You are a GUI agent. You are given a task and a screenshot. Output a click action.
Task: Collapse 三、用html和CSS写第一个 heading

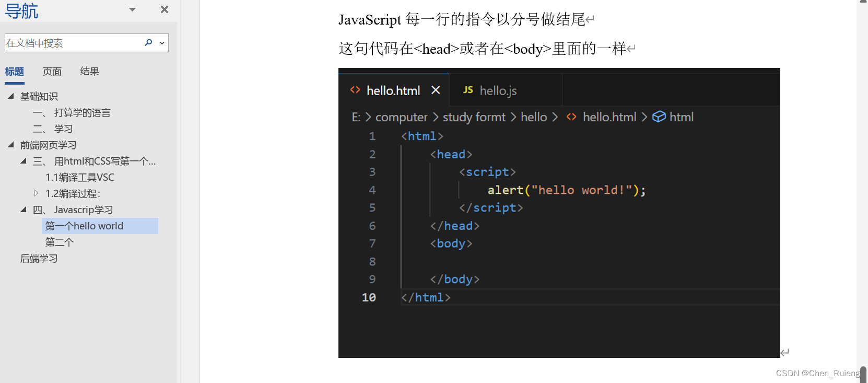click(x=23, y=161)
